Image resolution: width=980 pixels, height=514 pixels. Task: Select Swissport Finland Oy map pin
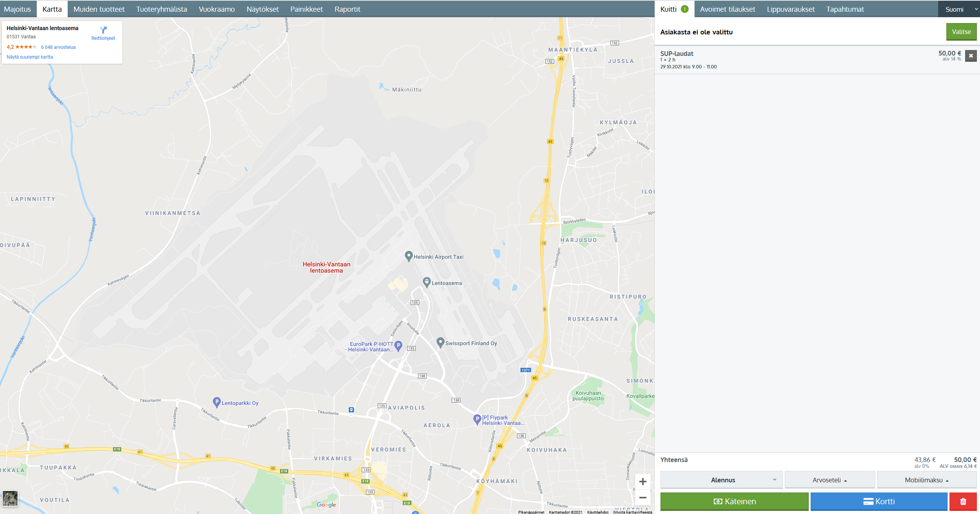[x=440, y=342]
